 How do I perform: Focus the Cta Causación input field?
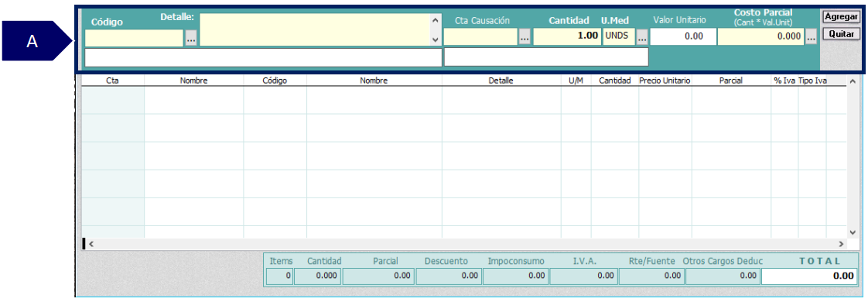(480, 37)
